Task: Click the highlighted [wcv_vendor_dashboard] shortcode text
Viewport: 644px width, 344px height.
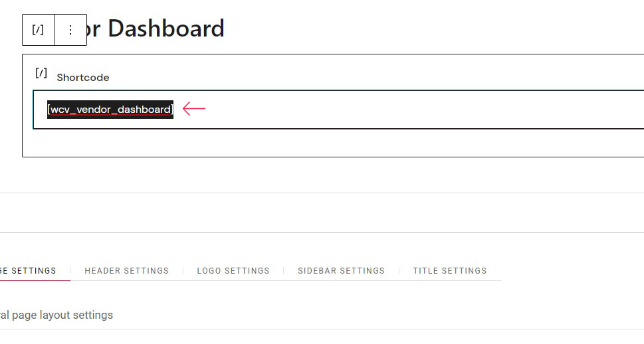Action: tap(110, 110)
